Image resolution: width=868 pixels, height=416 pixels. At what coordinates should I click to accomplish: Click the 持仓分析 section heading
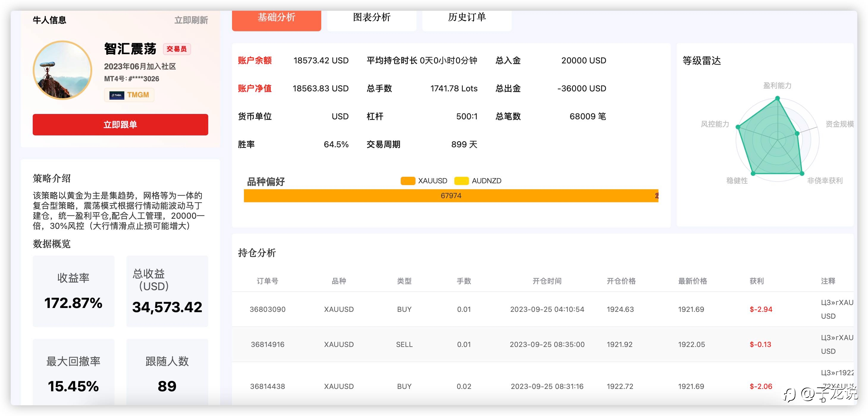coord(257,253)
